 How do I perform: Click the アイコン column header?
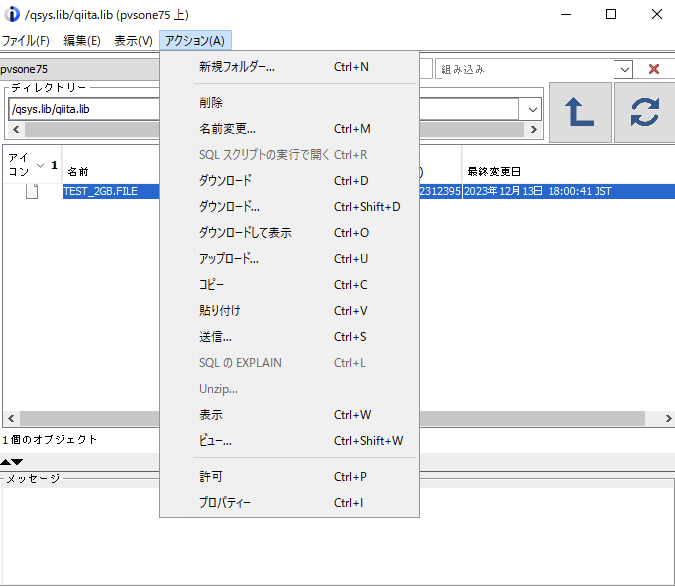click(33, 164)
